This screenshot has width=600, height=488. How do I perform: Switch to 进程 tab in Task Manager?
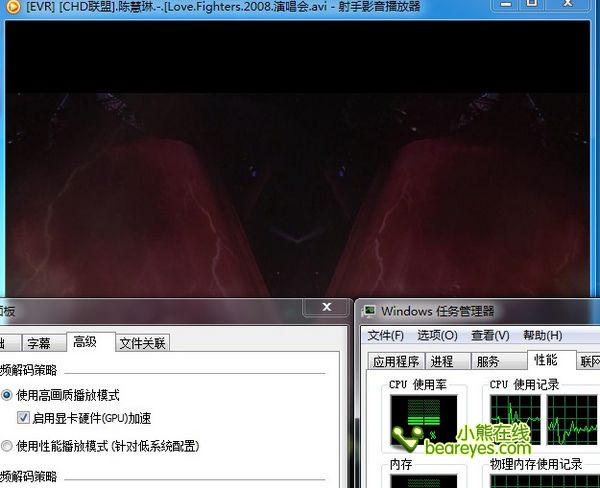point(448,361)
